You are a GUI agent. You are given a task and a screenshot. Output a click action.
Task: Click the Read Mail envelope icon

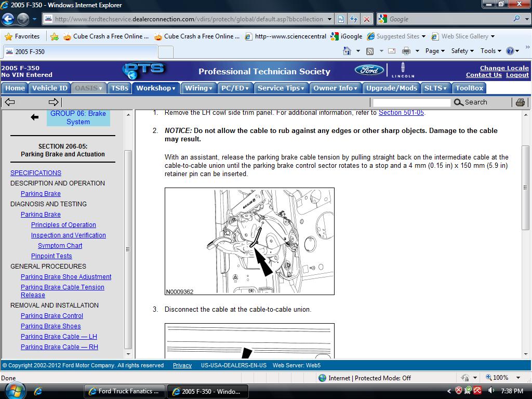392,51
